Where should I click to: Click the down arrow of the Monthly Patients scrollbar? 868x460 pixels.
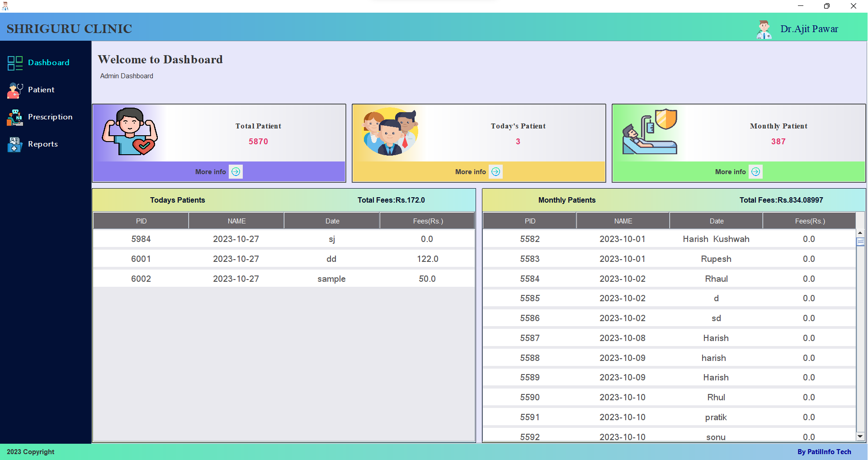click(x=860, y=436)
